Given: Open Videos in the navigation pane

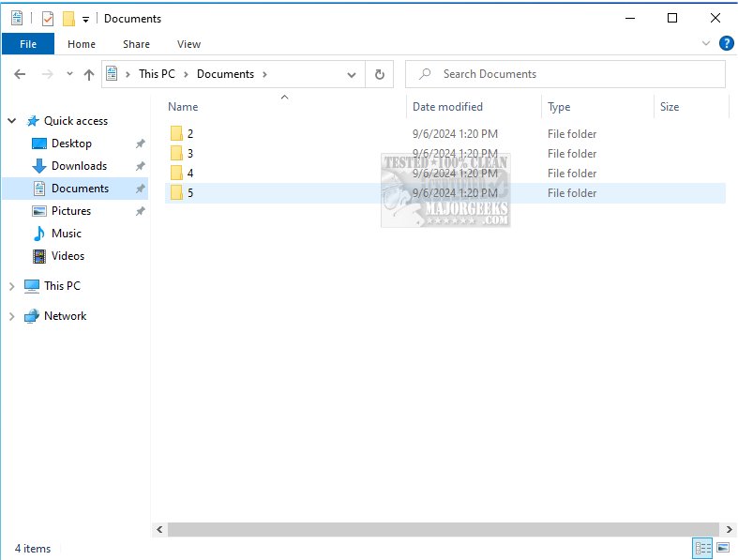Looking at the screenshot, I should click(68, 256).
